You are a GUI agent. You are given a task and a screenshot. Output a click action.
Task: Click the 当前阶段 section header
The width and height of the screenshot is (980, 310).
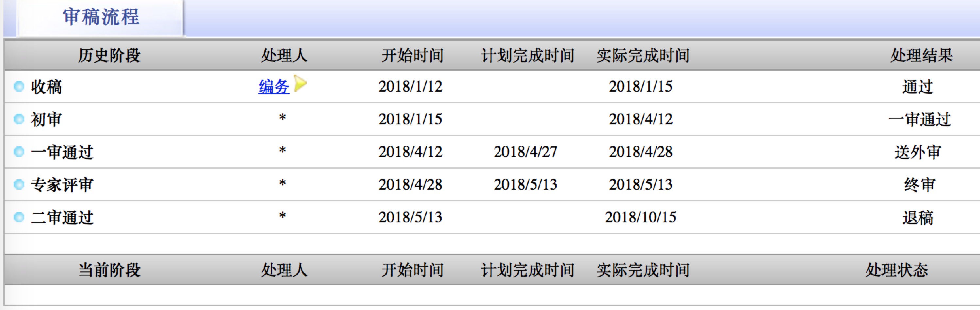tap(109, 270)
